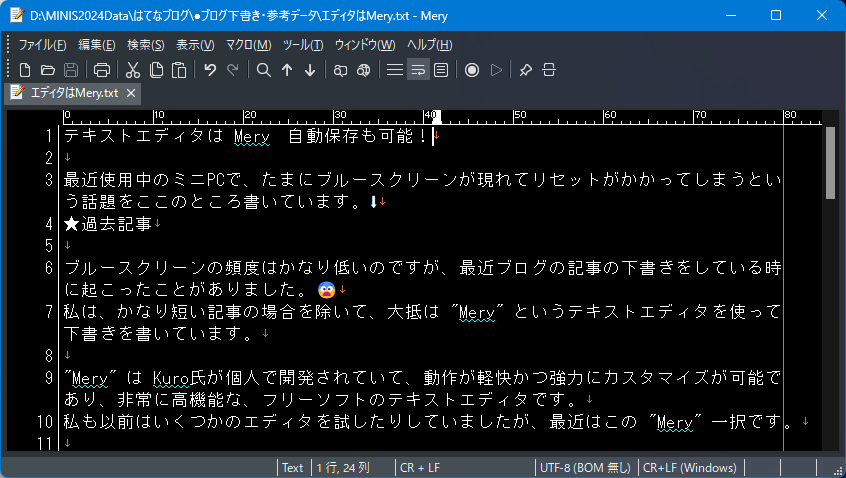Viewport: 846px width, 478px height.
Task: Click the text 自動保存も可能！
Action: (359, 136)
